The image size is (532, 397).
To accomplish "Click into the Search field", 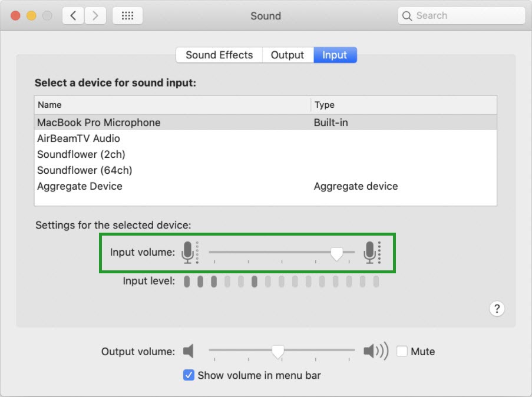I will tap(461, 15).
